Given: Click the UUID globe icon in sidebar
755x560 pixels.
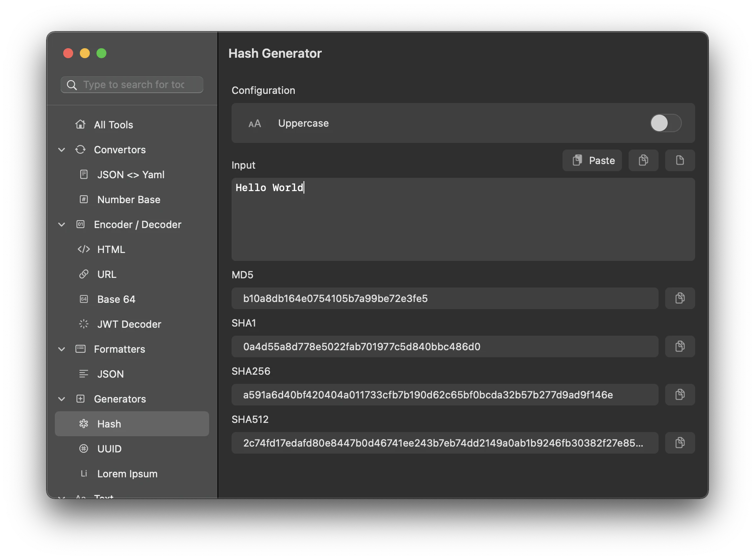Looking at the screenshot, I should click(84, 449).
